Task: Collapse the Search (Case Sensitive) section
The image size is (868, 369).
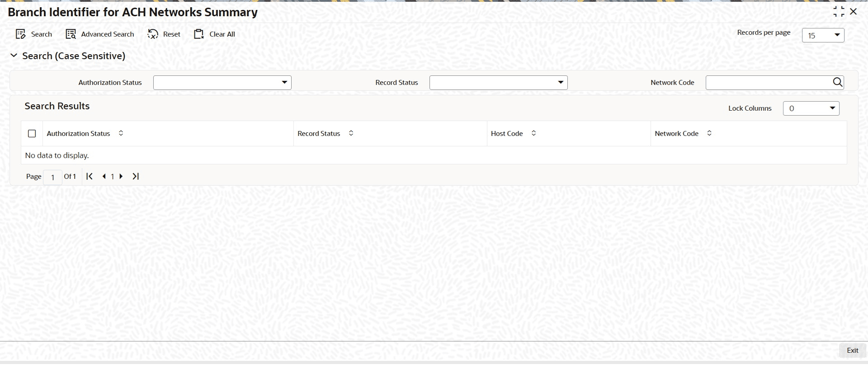Action: [14, 56]
